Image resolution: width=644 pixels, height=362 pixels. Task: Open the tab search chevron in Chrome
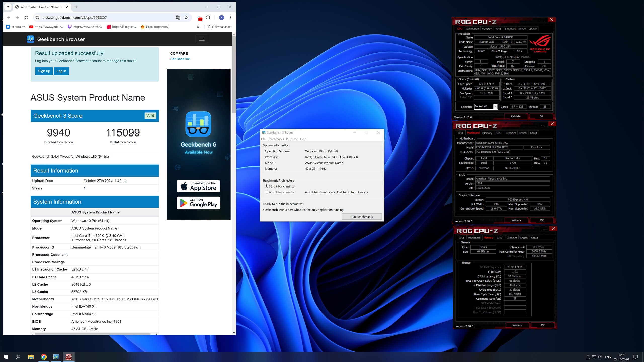point(8,7)
